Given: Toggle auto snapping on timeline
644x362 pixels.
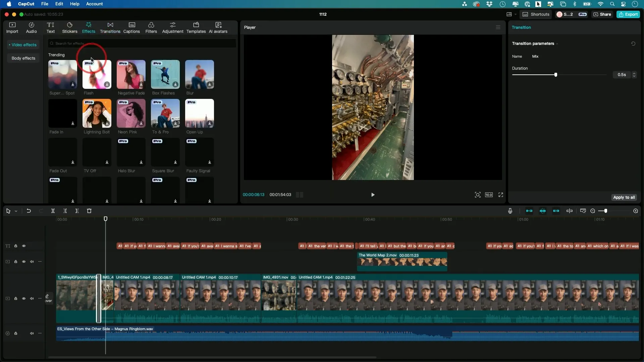Looking at the screenshot, I should (543, 211).
